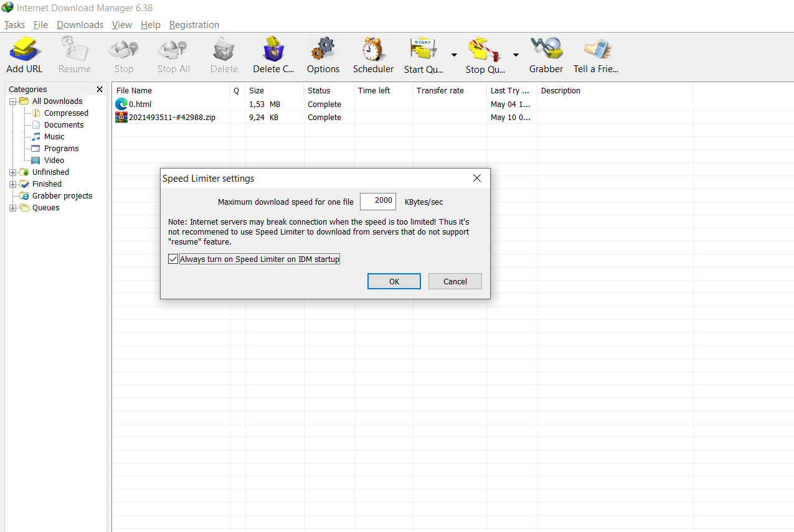Close the Speed Limiter settings dialog
This screenshot has width=794, height=532.
(x=477, y=179)
